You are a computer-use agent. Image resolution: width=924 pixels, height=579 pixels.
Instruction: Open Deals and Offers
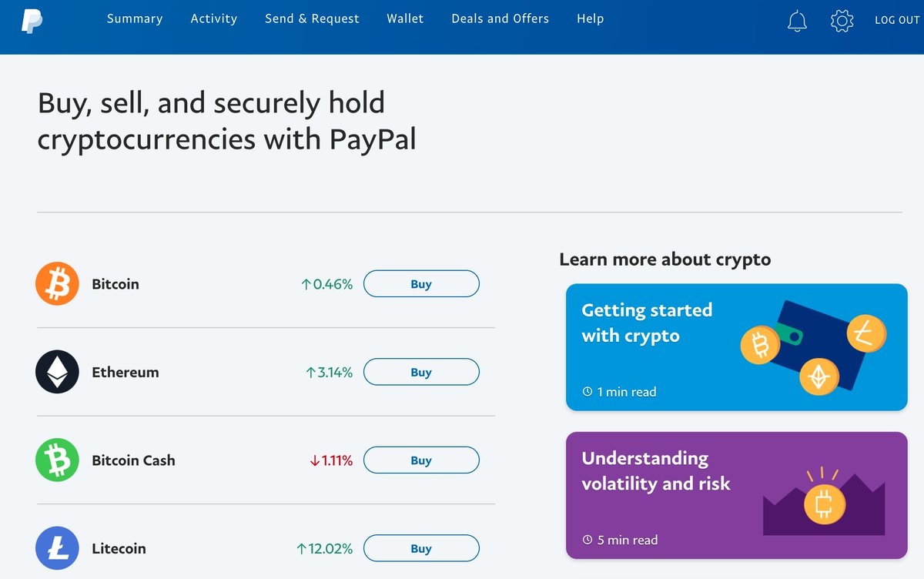click(500, 18)
